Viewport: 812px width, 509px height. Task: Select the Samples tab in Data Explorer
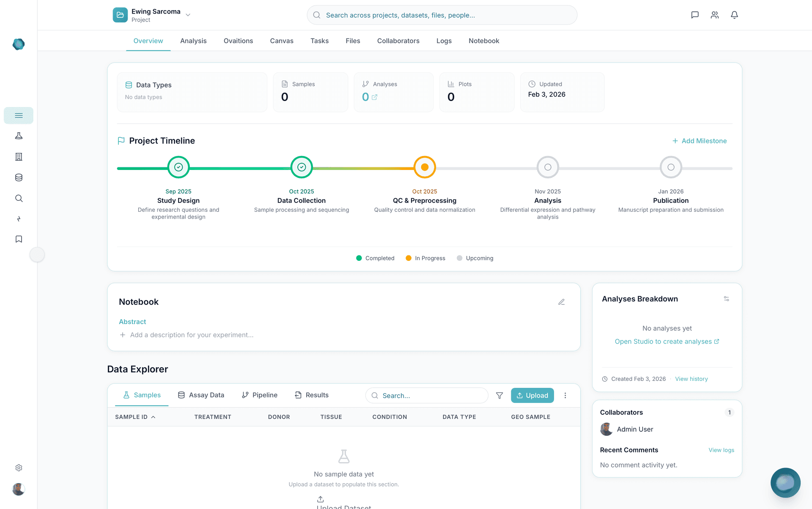click(x=142, y=395)
